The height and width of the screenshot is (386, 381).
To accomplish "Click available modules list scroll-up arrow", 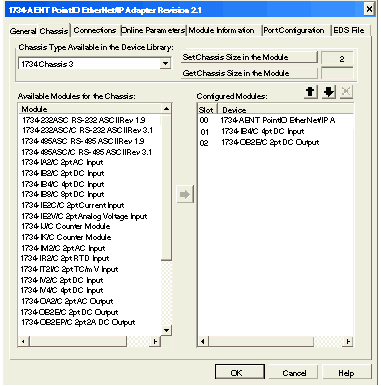I will click(x=166, y=109).
